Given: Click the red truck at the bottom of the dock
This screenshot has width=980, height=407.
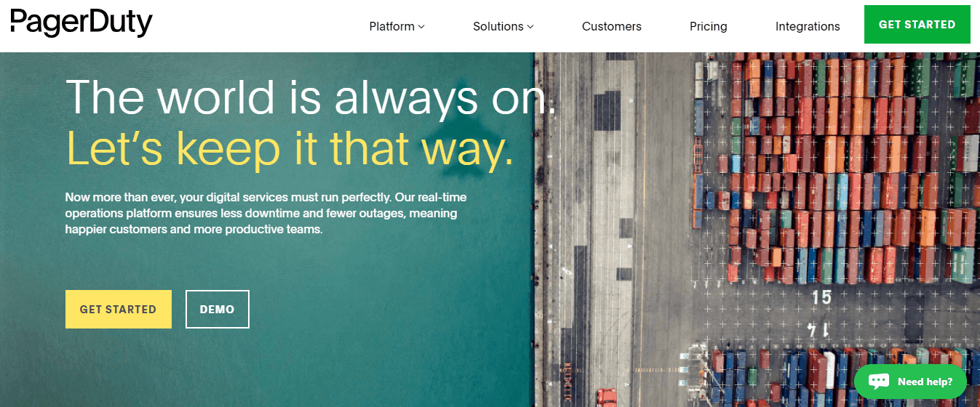Looking at the screenshot, I should tap(607, 397).
